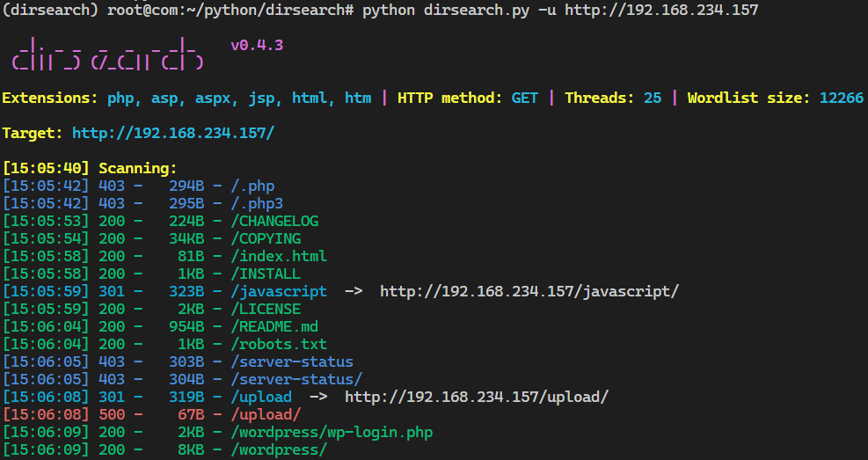The width and height of the screenshot is (868, 460).
Task: Click the -u http://192.168.234.157 command argument
Action: (648, 10)
